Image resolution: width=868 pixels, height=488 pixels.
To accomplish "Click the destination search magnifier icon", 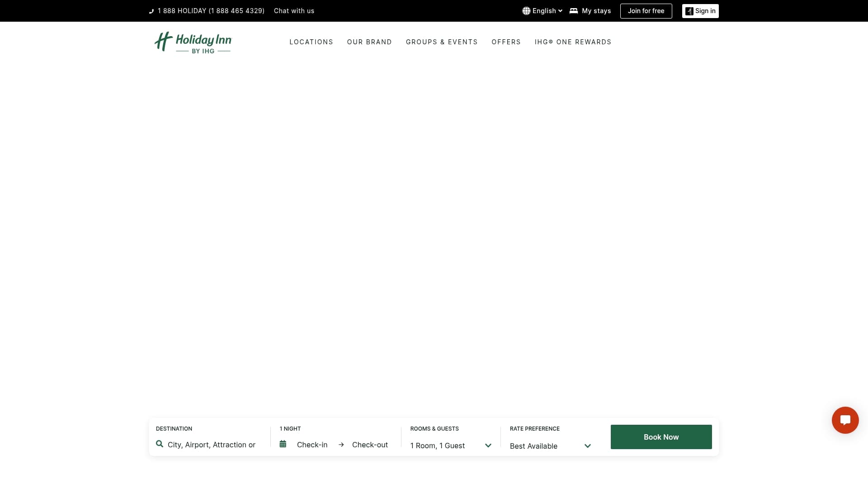I will (160, 444).
